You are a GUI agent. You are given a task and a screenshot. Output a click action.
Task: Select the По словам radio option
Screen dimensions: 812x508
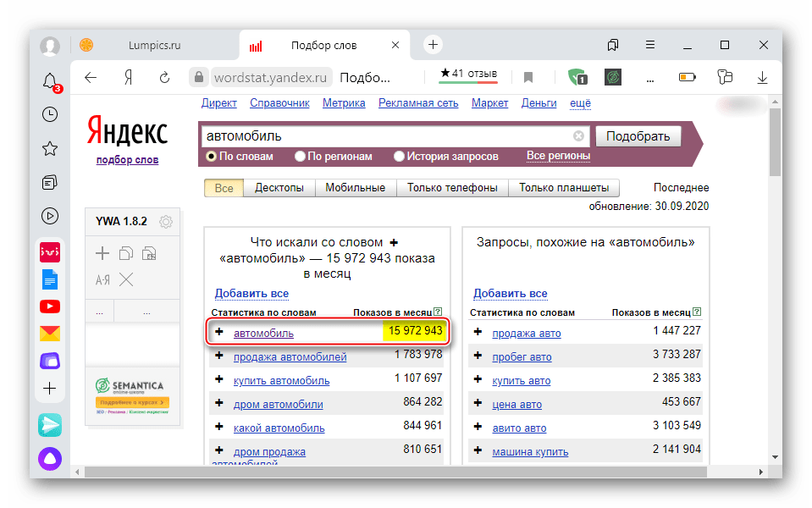pos(211,157)
